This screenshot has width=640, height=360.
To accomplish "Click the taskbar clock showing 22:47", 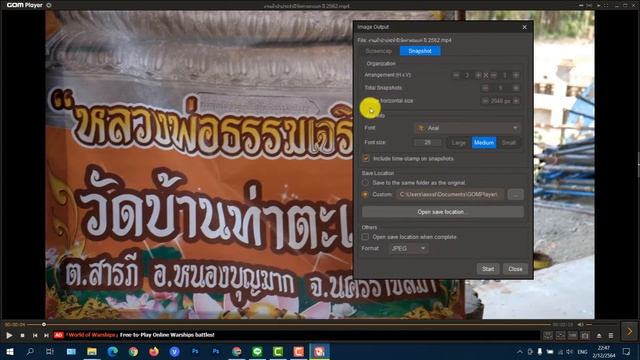I will point(604,352).
